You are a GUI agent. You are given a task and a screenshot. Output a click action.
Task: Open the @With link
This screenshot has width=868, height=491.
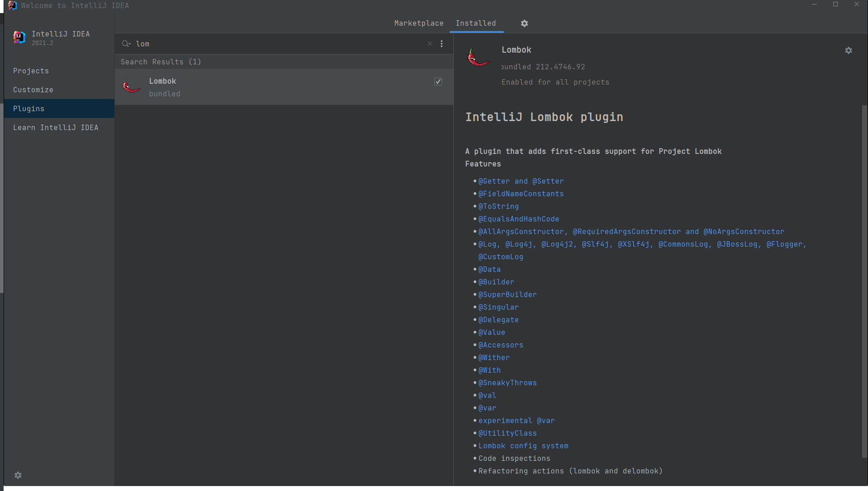pyautogui.click(x=489, y=370)
